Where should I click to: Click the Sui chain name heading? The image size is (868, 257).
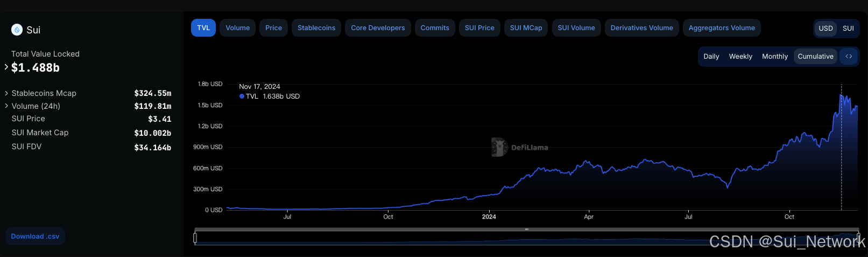[33, 30]
